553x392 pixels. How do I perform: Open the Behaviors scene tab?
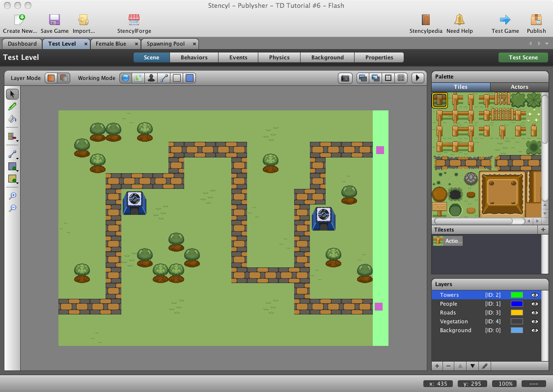pos(194,57)
